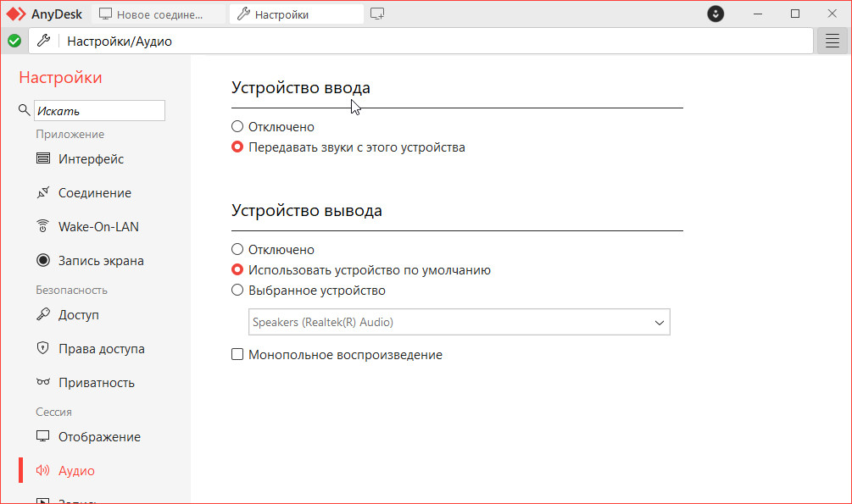Enable Монопольное воспроизведение checkbox

coord(237,355)
